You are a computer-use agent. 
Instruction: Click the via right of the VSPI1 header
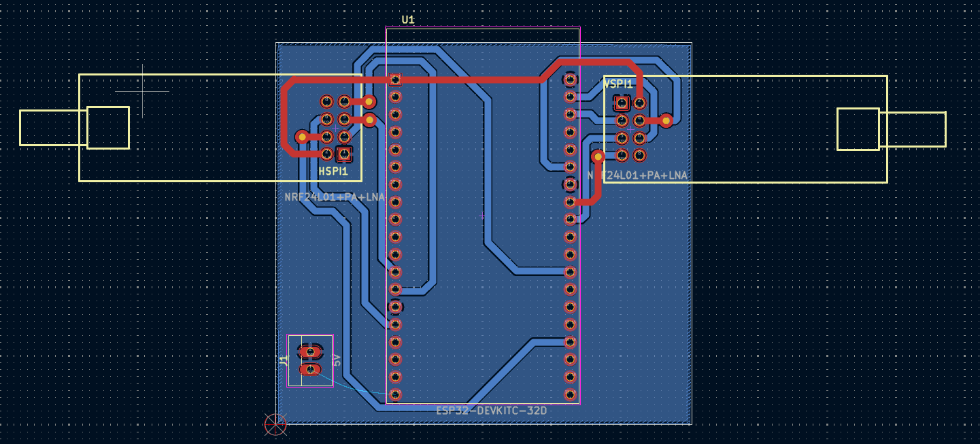666,121
